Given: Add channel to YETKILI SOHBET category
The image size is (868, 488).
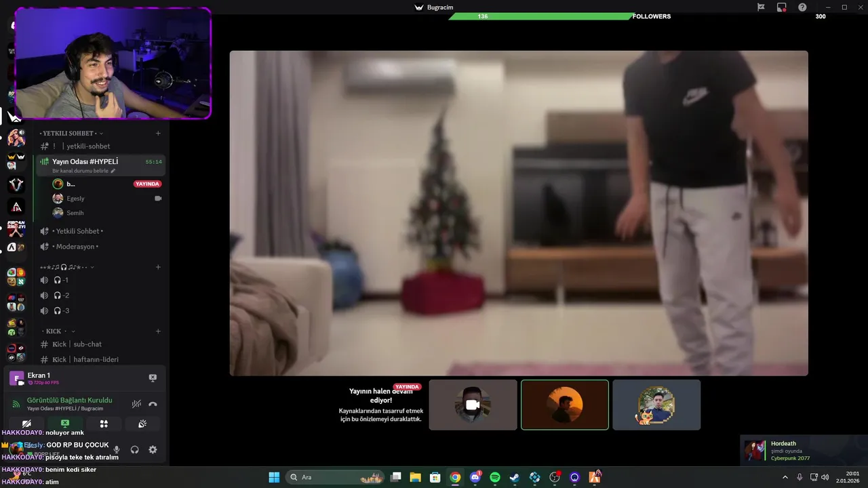Looking at the screenshot, I should pos(158,134).
